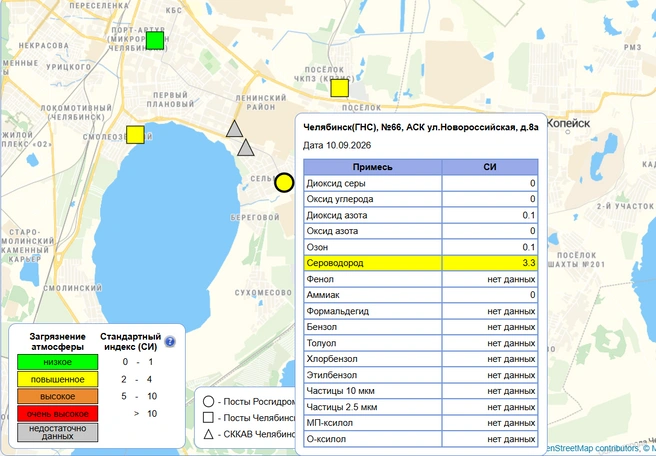Select the green низкое legend swatch
656x456 pixels.
tap(58, 362)
